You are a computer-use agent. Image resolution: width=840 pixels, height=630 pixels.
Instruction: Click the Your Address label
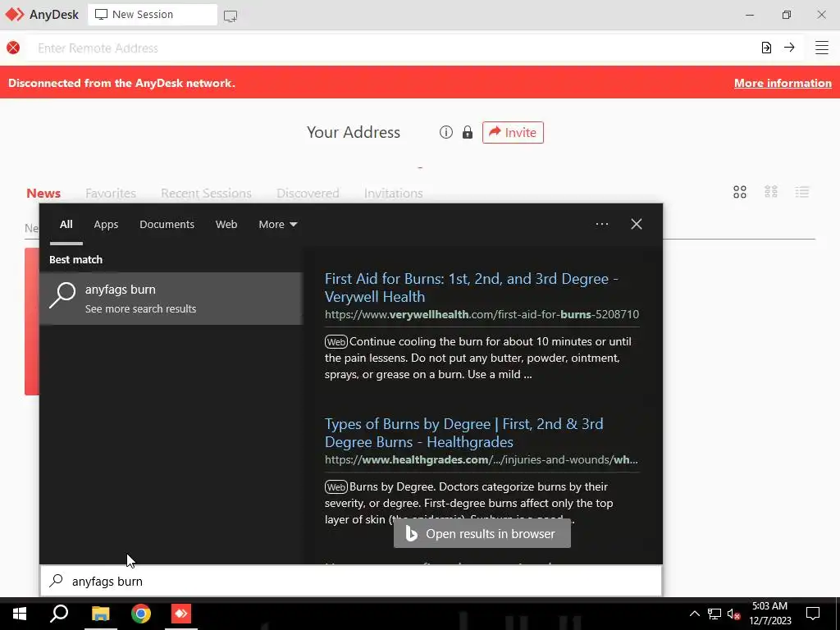coord(354,132)
